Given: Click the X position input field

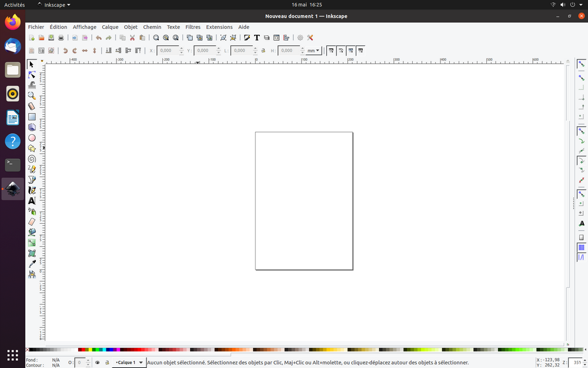Looking at the screenshot, I should point(168,50).
